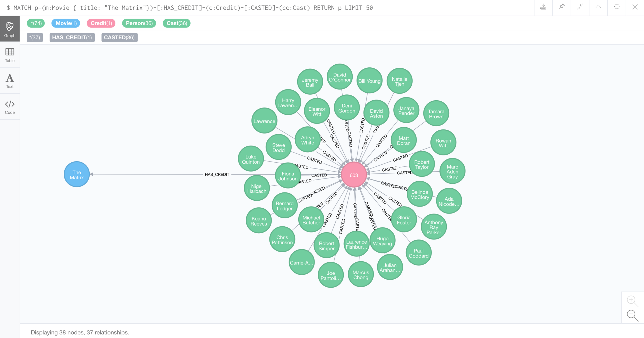
Task: Collapse frame with the up chevron
Action: (x=598, y=7)
